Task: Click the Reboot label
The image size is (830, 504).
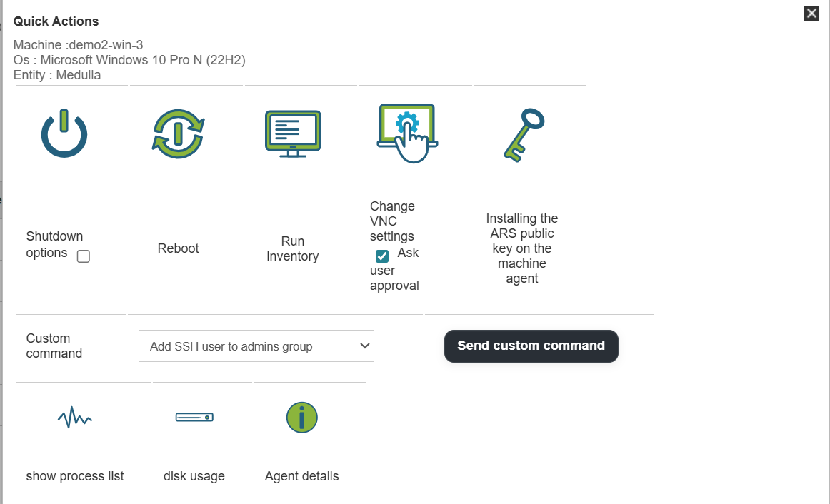Action: pyautogui.click(x=179, y=248)
